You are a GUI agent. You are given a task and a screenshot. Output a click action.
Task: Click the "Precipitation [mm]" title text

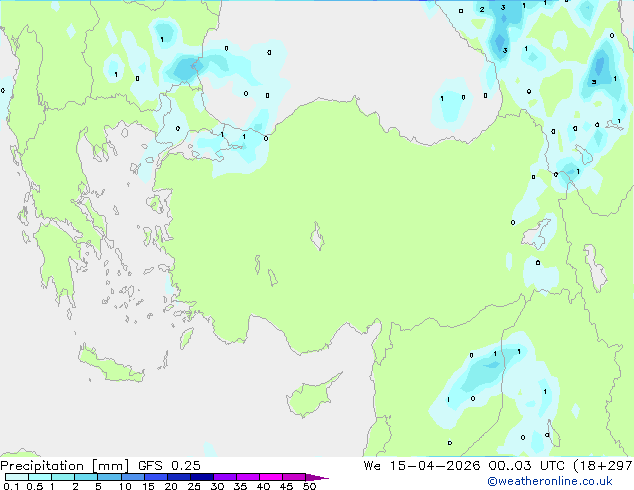tap(64, 466)
